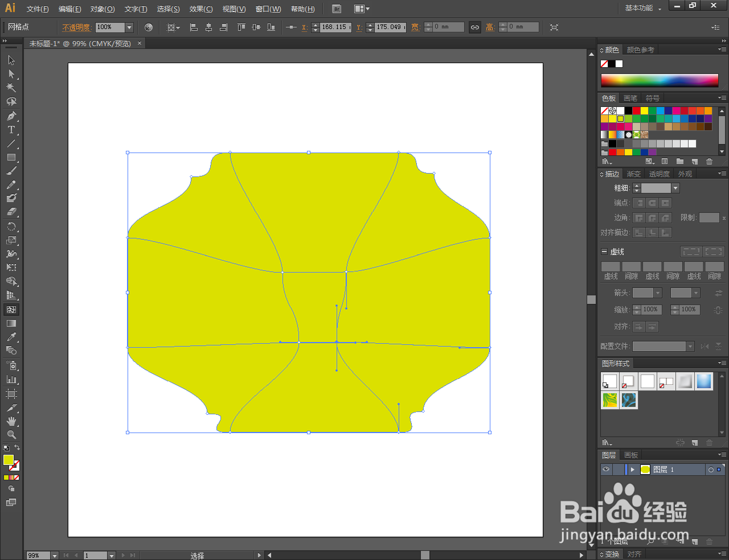Open the first 箭头 arrowhead dropdown
The image size is (729, 560).
pyautogui.click(x=658, y=293)
